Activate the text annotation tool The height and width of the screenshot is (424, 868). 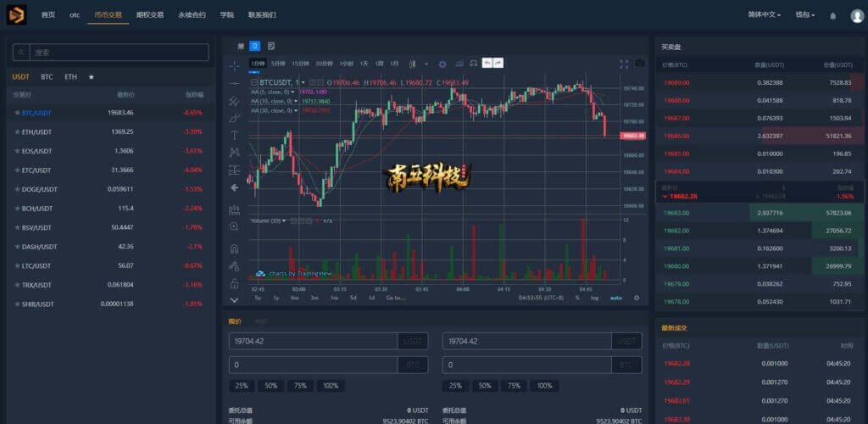point(234,135)
